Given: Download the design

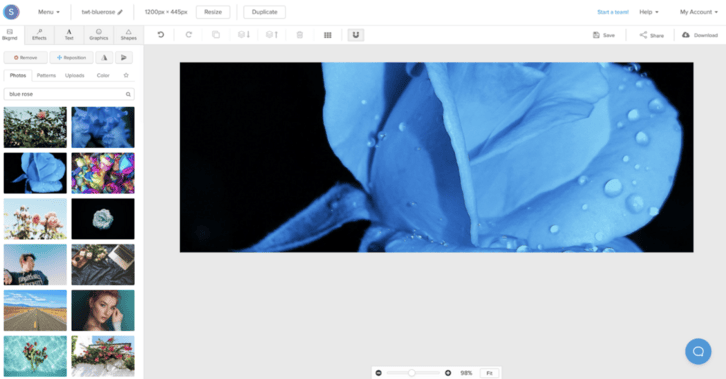Looking at the screenshot, I should click(x=700, y=35).
